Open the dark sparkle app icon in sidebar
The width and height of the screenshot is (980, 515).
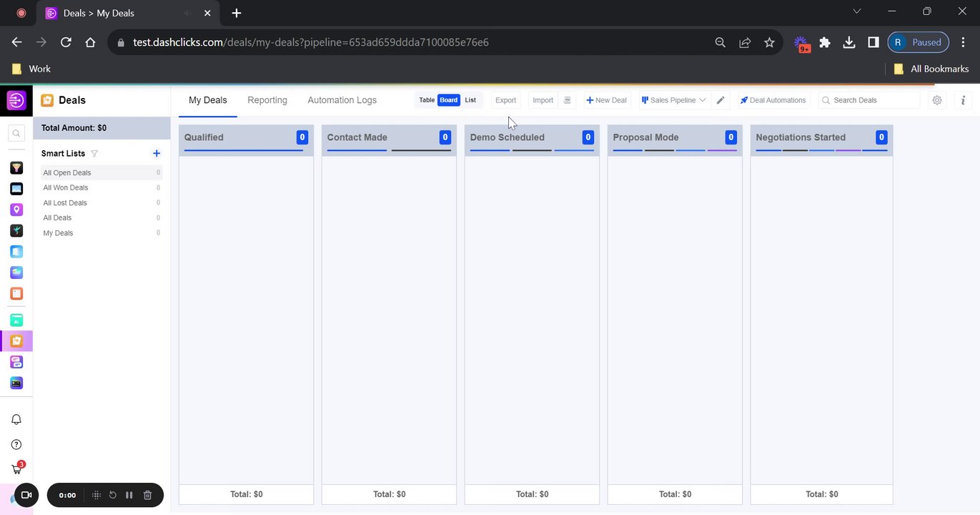(16, 230)
